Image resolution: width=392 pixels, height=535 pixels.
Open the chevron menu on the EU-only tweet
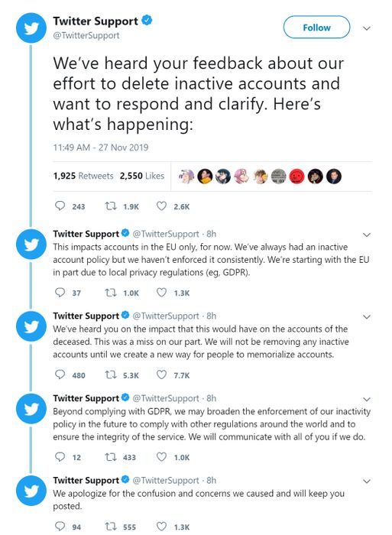click(367, 235)
